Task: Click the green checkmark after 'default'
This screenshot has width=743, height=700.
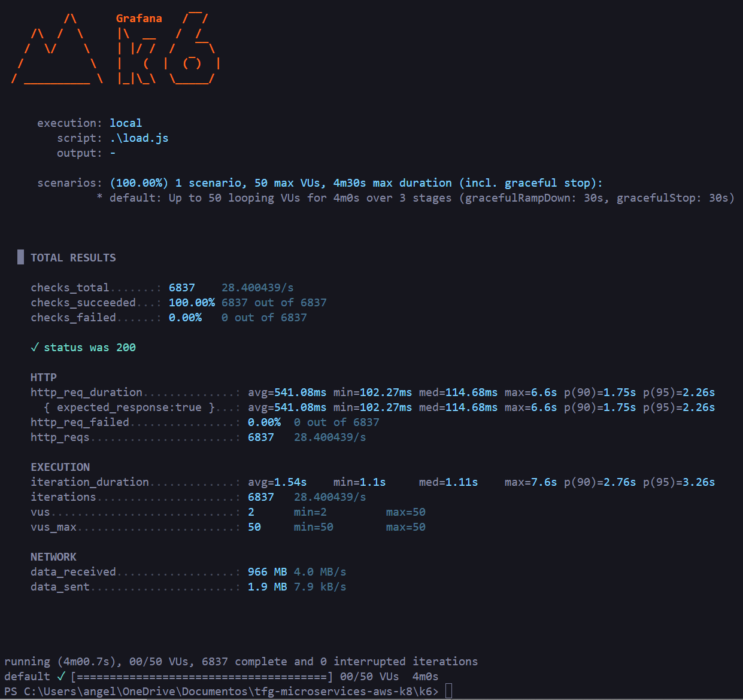Action: point(60,677)
